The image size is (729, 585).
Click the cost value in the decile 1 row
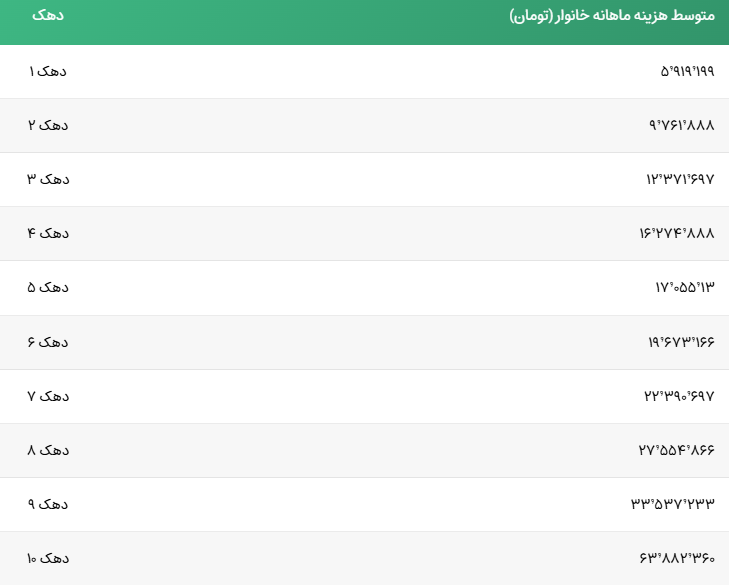(687, 71)
